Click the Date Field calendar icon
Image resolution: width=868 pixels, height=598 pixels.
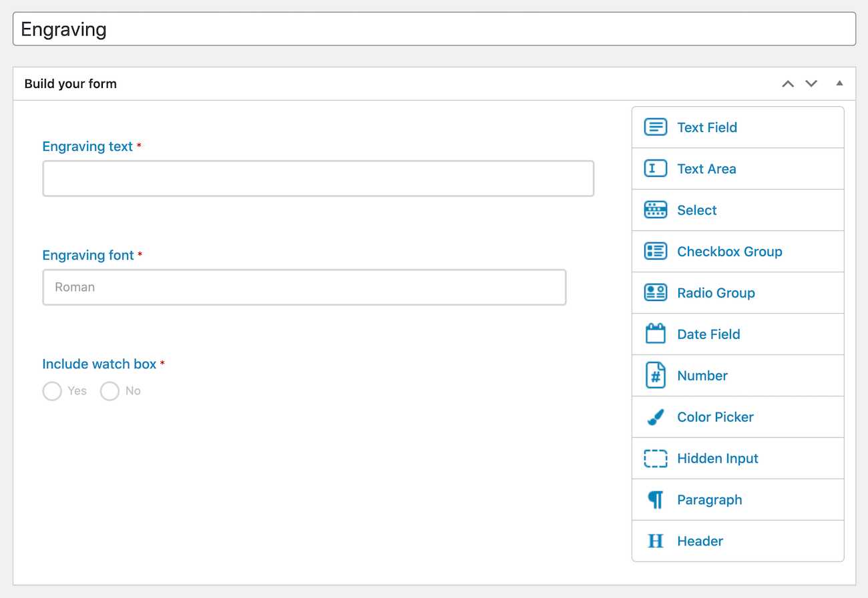coord(655,333)
